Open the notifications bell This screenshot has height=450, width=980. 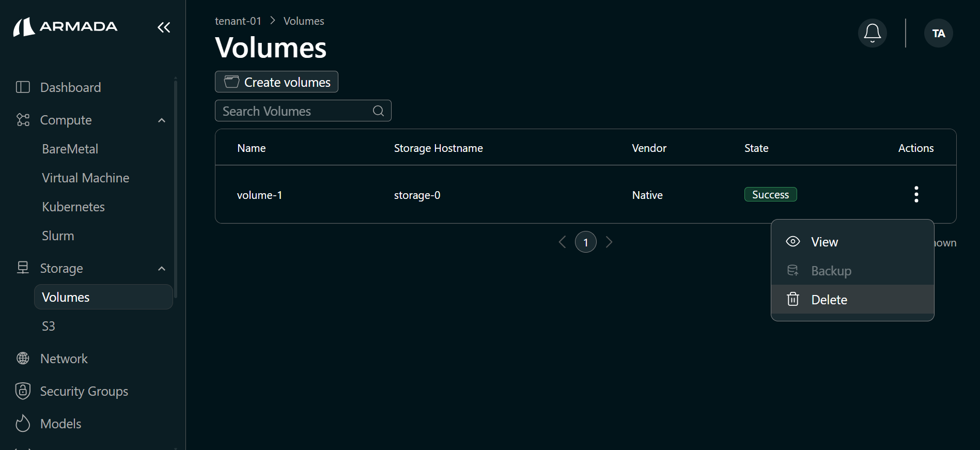click(x=873, y=33)
